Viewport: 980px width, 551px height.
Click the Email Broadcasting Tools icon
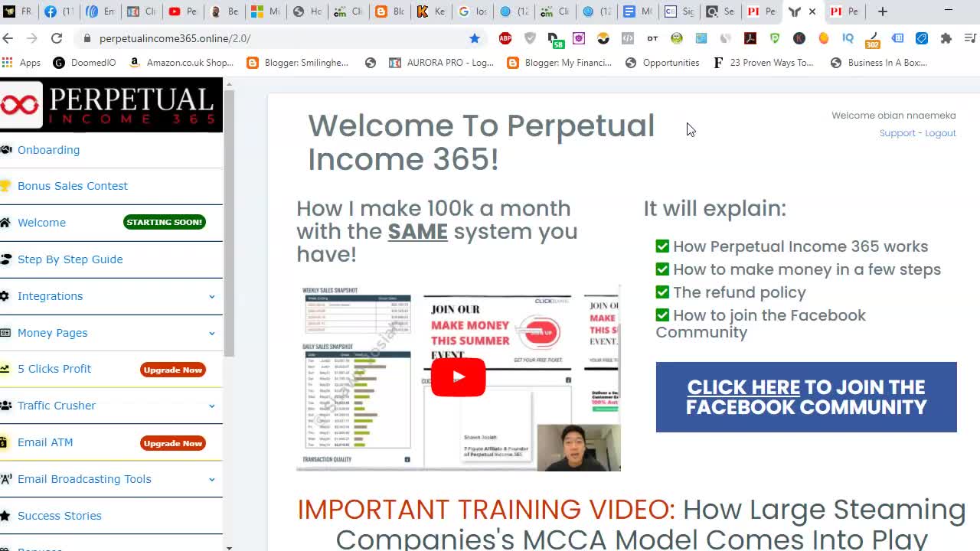pos(5,479)
